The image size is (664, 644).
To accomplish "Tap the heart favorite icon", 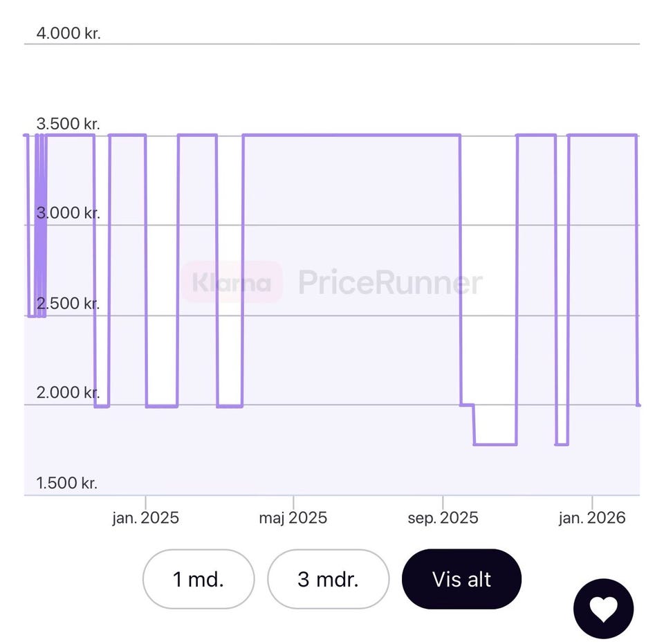I will coord(602,609).
